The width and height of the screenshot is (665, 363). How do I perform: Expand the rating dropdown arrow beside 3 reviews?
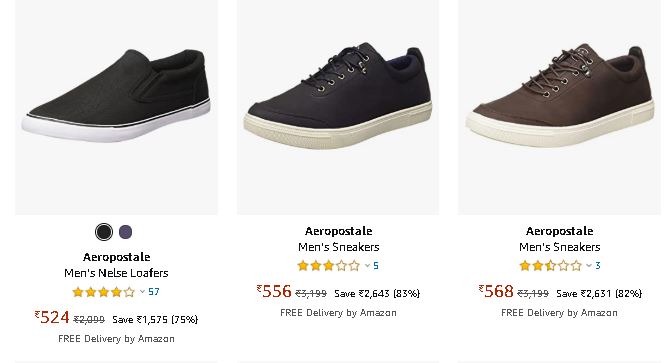coord(589,266)
